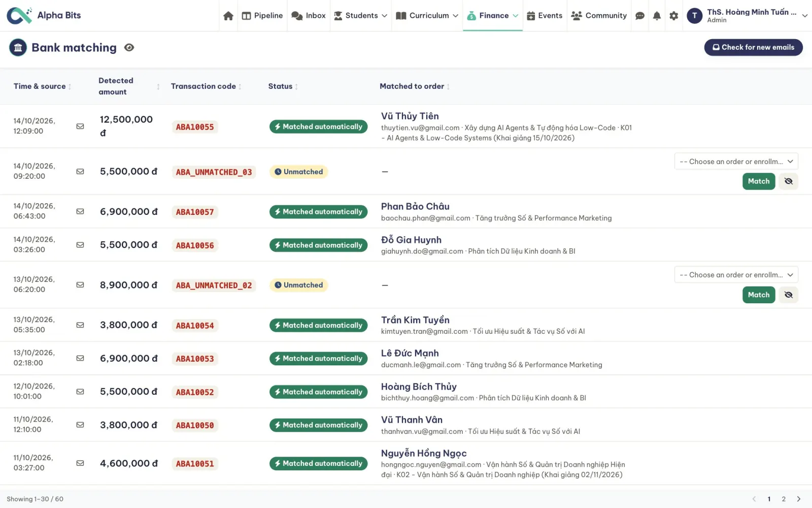This screenshot has width=812, height=508.
Task: Open the Home icon in navbar
Action: click(x=228, y=16)
